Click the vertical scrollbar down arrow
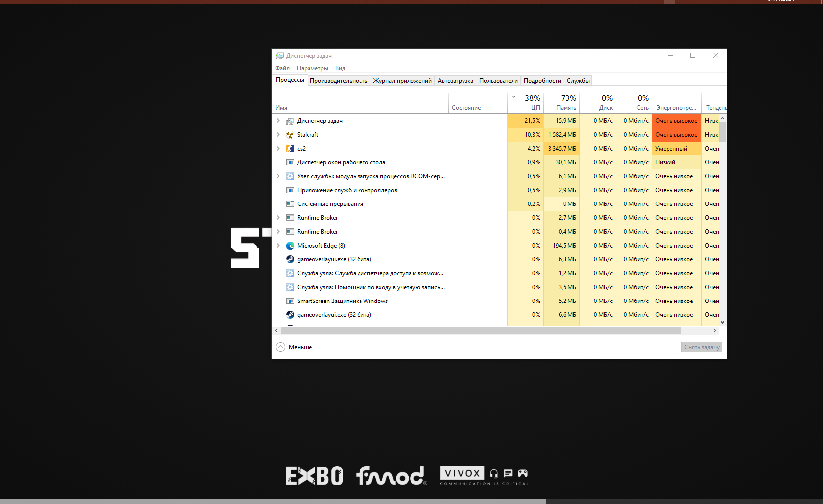This screenshot has height=504, width=823. point(723,322)
